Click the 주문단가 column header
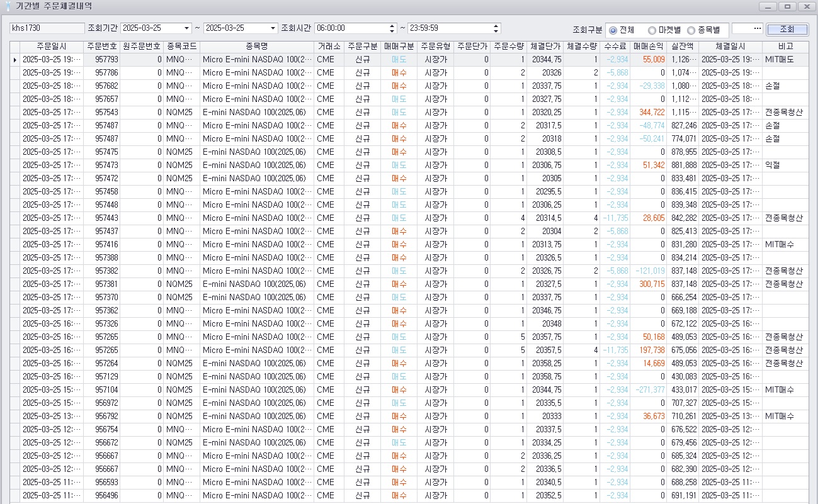This screenshot has width=818, height=504. pyautogui.click(x=472, y=47)
